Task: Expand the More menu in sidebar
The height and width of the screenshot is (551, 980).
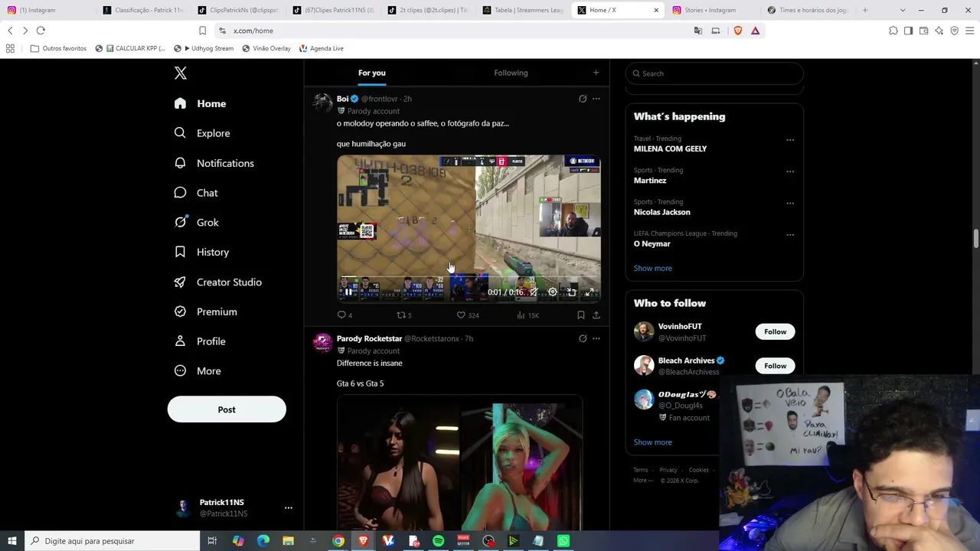Action: click(x=198, y=371)
